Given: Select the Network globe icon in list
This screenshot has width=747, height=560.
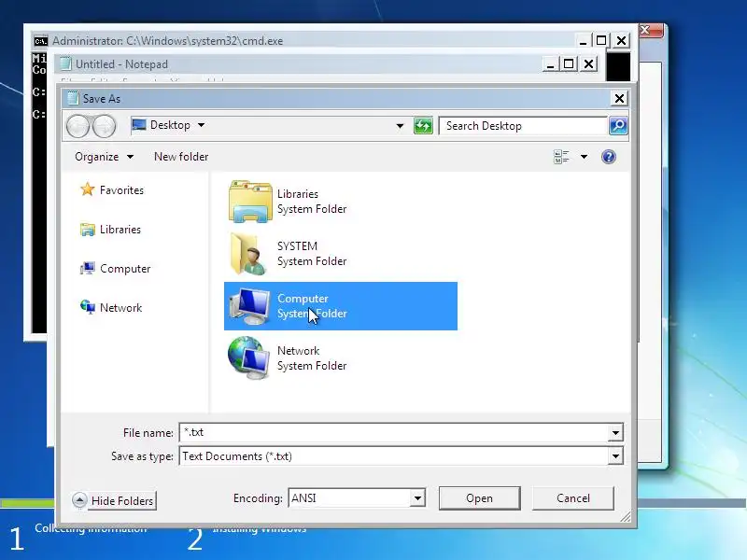Looking at the screenshot, I should point(248,358).
